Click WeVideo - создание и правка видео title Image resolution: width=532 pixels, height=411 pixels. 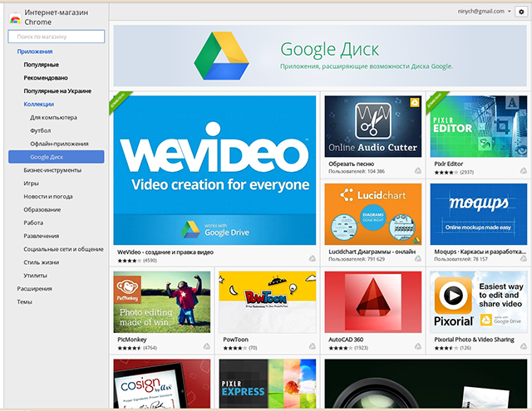point(165,252)
